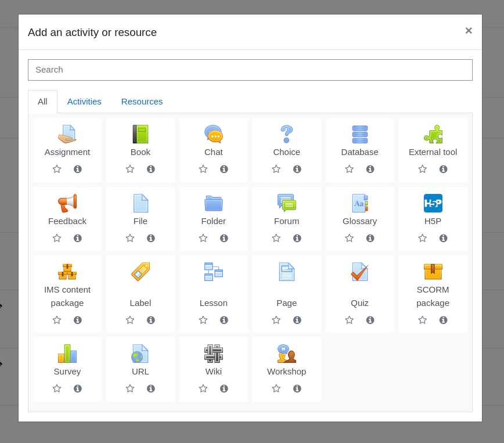Show info about the Book resource
The width and height of the screenshot is (504, 443).
click(x=151, y=169)
